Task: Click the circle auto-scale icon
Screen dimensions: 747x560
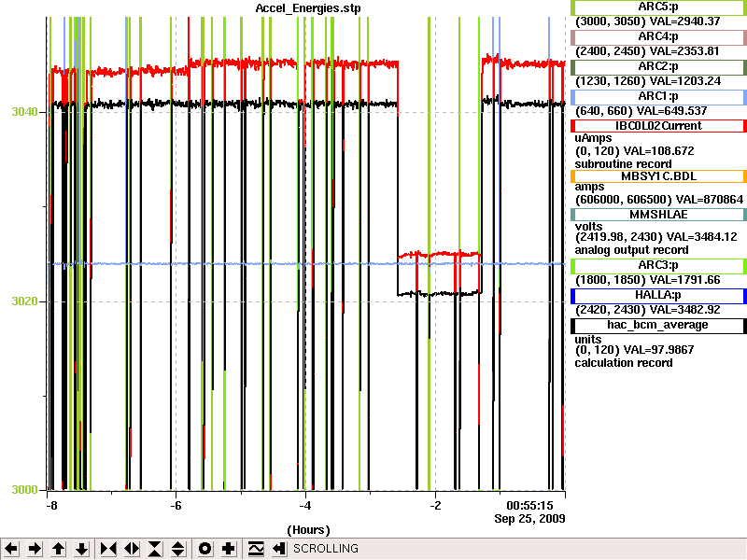Action: pos(204,549)
